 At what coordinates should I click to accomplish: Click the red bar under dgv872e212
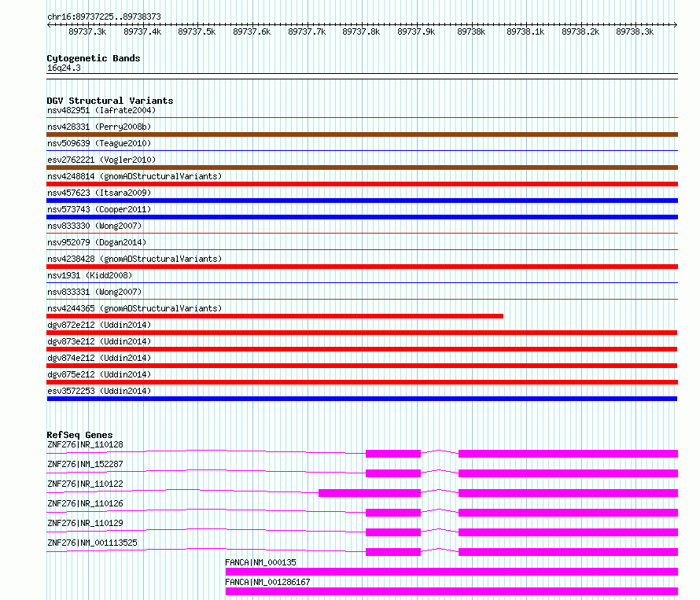pyautogui.click(x=362, y=333)
